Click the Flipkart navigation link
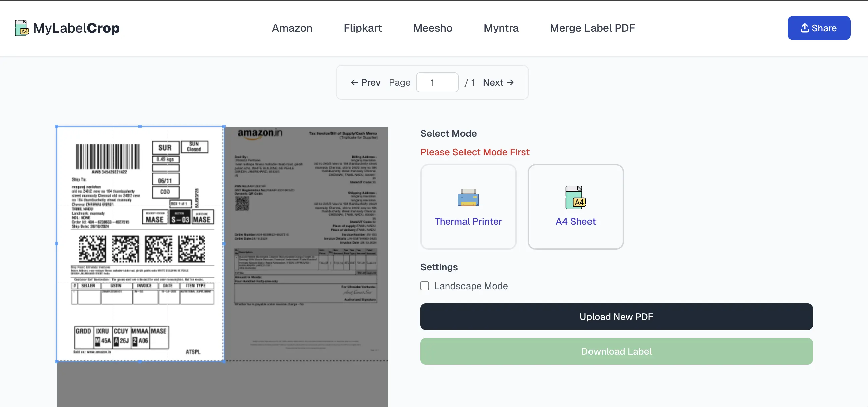 tap(363, 28)
